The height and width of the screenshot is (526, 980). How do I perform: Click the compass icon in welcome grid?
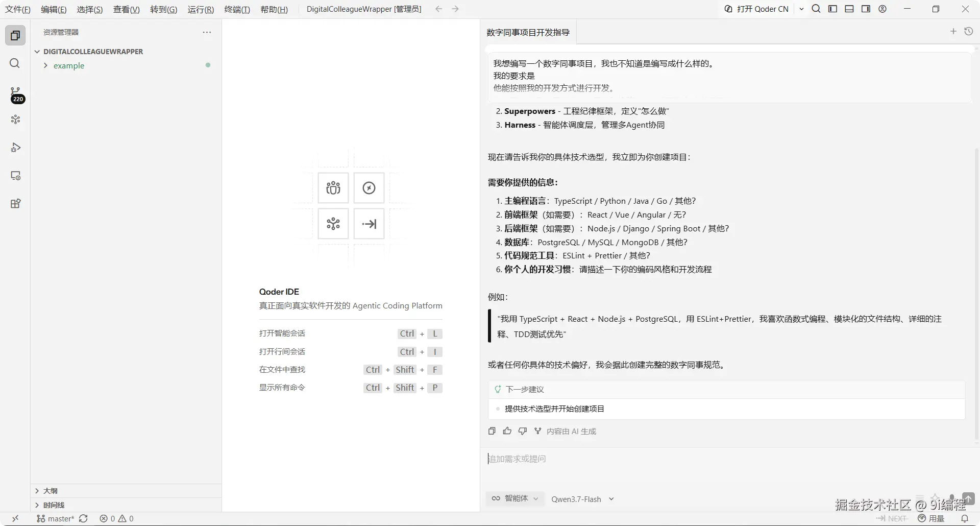(369, 188)
